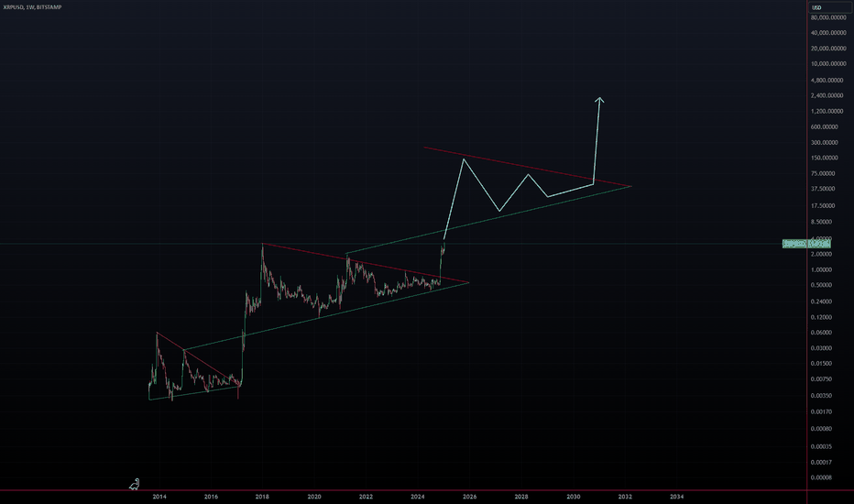Click the 10,000.00000 price axis label
This screenshot has width=854, height=504.
coord(828,64)
